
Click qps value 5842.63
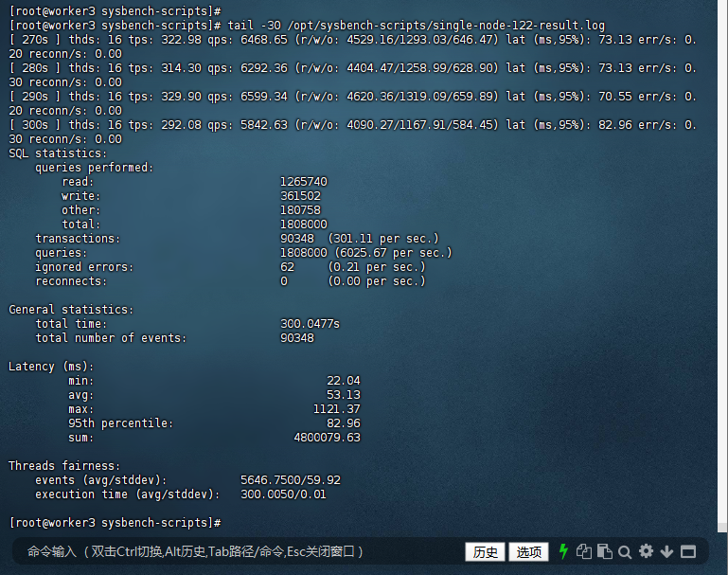point(264,125)
